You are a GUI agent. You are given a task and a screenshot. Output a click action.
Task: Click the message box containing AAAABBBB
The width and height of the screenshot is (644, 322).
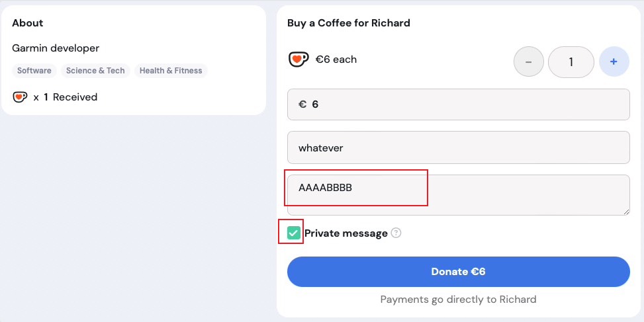coord(459,195)
